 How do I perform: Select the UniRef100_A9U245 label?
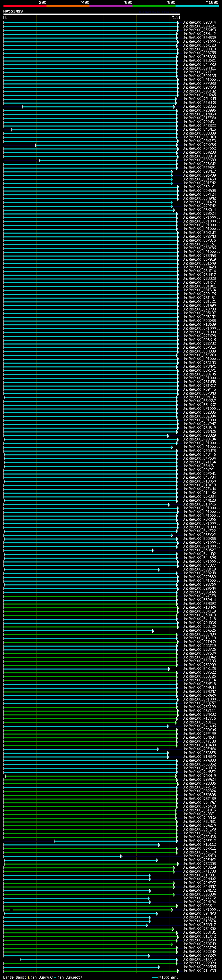point(199,95)
